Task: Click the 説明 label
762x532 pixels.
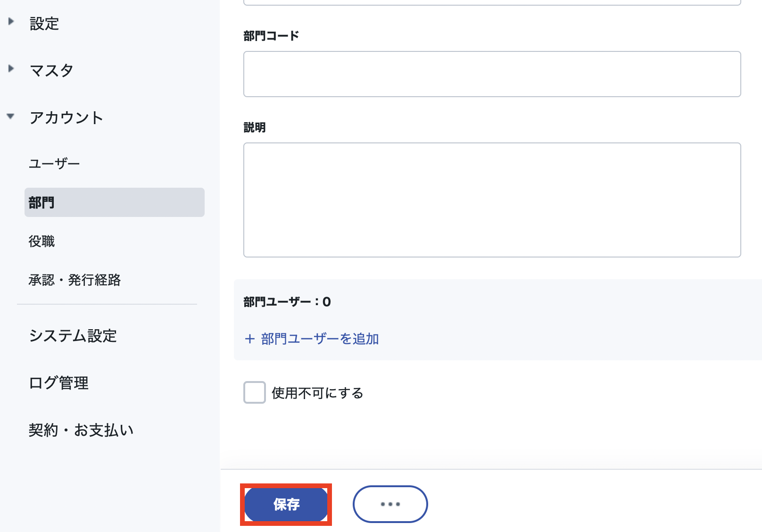Action: pyautogui.click(x=255, y=127)
